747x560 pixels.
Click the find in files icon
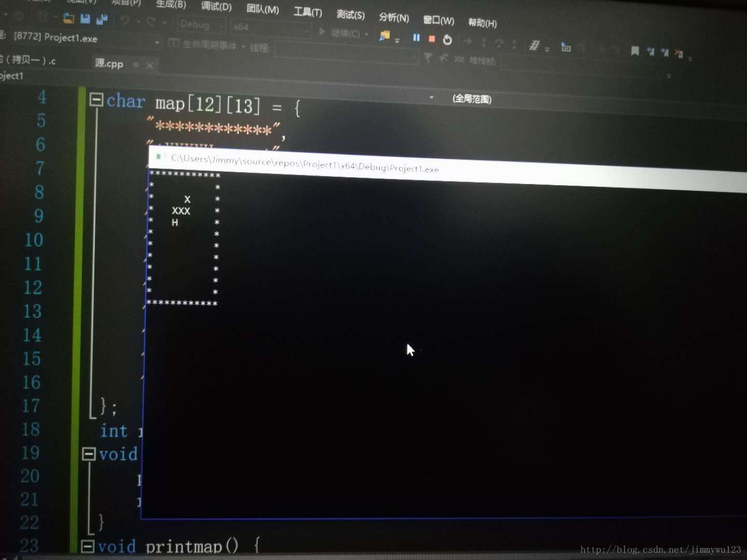coord(384,36)
